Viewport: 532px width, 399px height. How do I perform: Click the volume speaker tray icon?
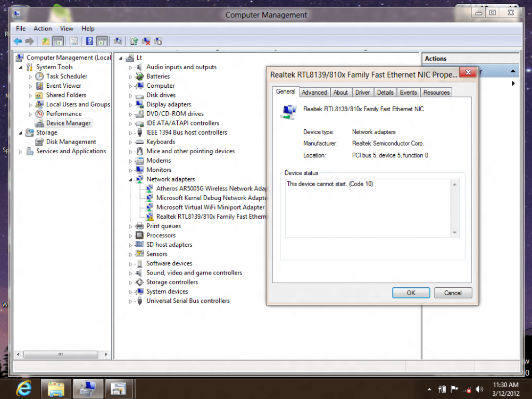coord(479,389)
